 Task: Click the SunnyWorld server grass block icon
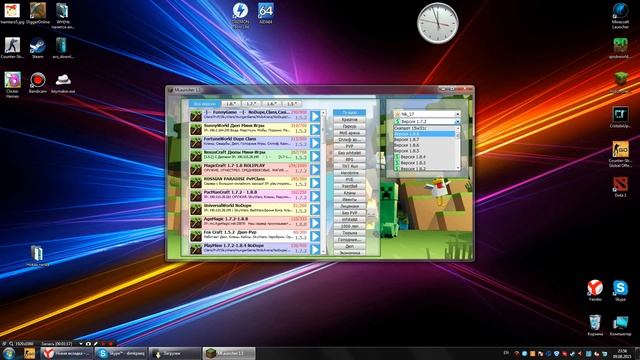(x=196, y=129)
